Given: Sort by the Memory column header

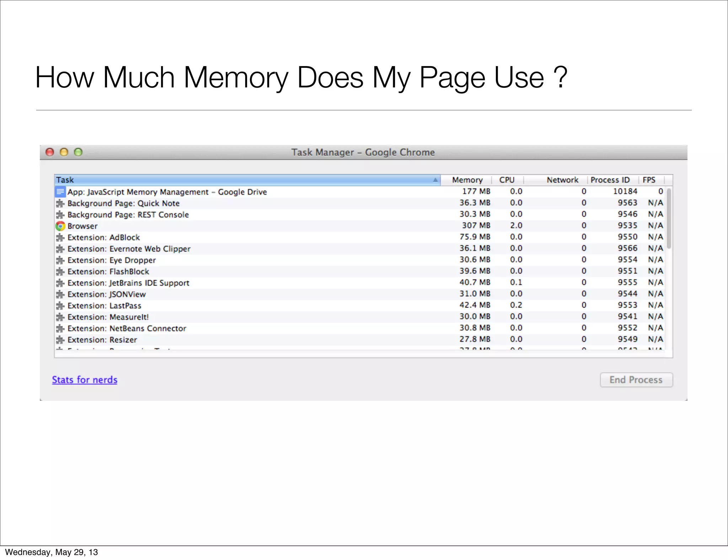Looking at the screenshot, I should [x=466, y=180].
